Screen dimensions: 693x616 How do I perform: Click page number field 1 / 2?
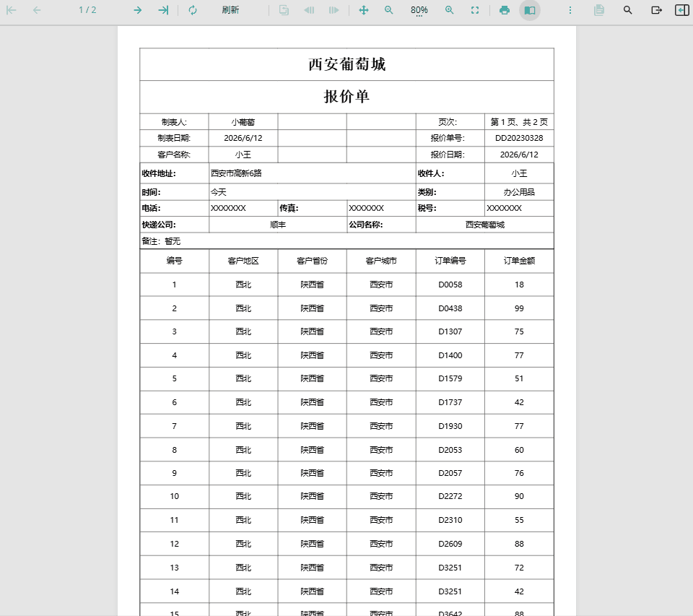pos(87,9)
